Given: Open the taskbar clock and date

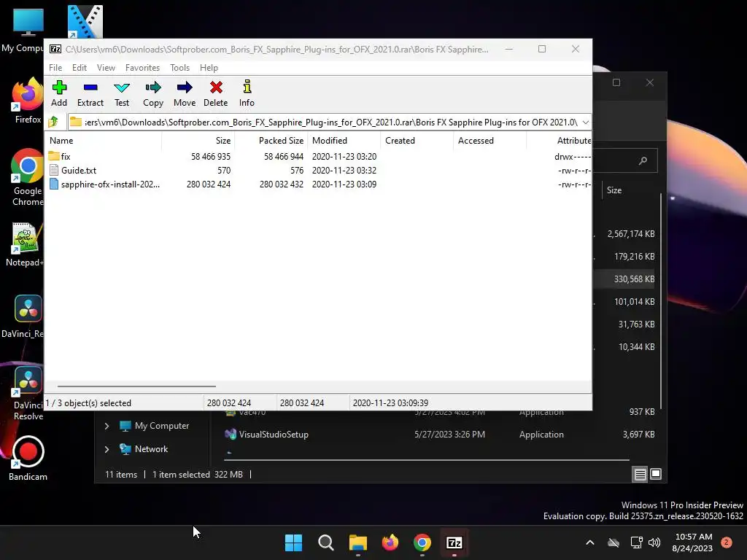Looking at the screenshot, I should coord(693,542).
